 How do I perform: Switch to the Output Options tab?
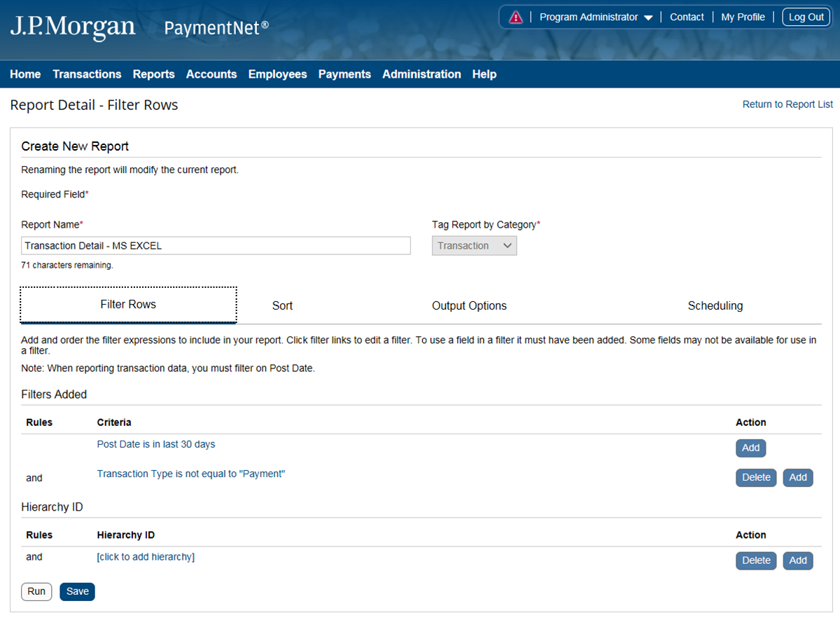[x=469, y=305]
